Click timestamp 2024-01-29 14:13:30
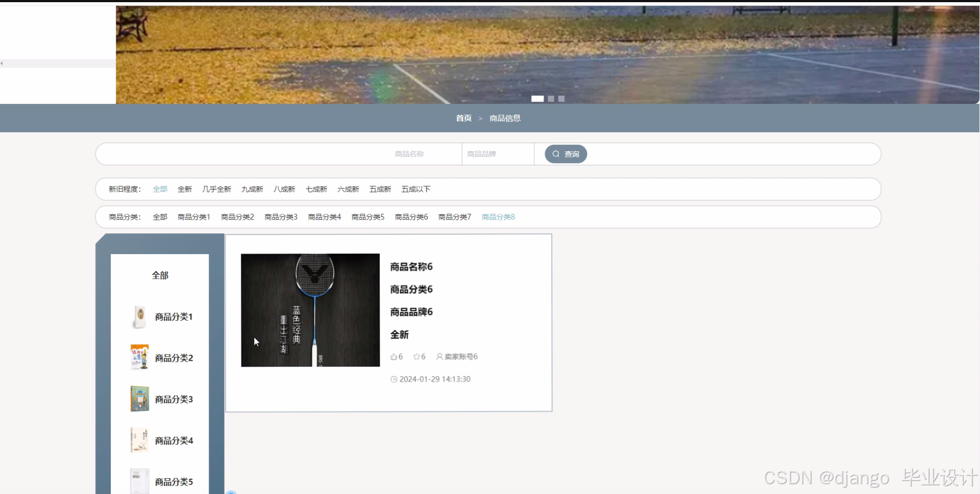 pos(435,379)
